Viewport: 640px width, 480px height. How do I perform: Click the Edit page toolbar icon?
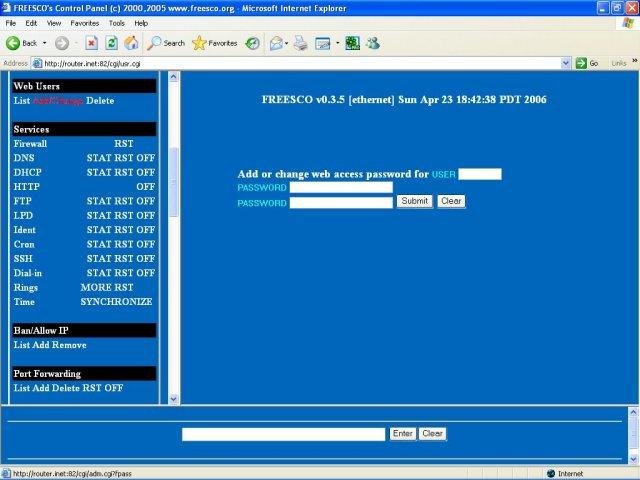(x=322, y=43)
